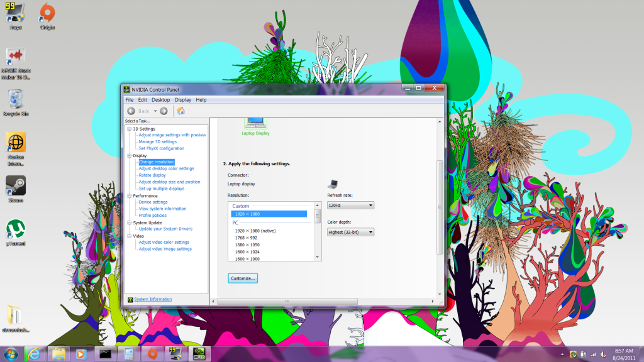Open Adjust image settings with preview

[x=172, y=135]
